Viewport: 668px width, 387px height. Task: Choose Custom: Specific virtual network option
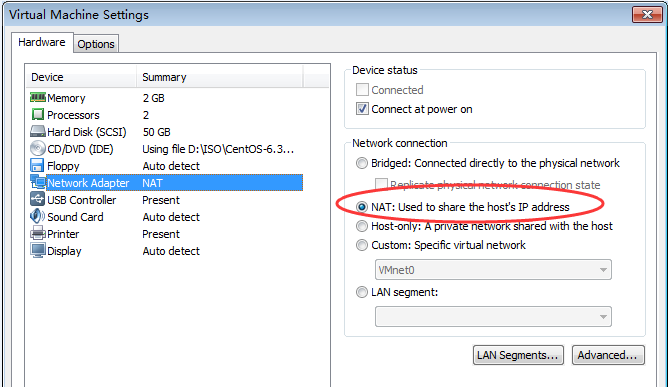(x=362, y=245)
